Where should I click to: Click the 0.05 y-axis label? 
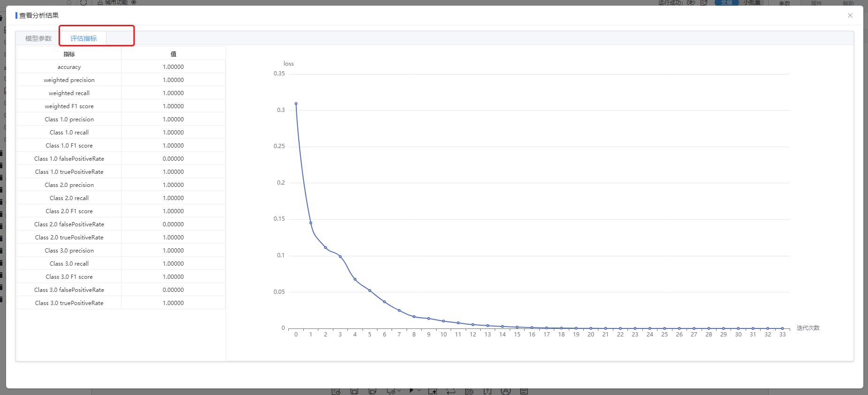tap(279, 292)
